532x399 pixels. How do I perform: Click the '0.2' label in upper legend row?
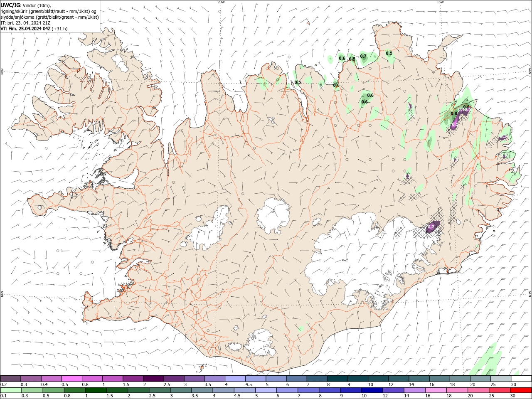point(3,384)
